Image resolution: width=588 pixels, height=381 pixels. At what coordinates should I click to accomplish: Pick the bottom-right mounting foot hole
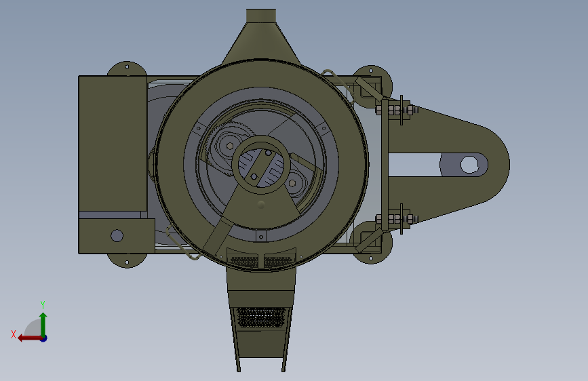point(371,258)
